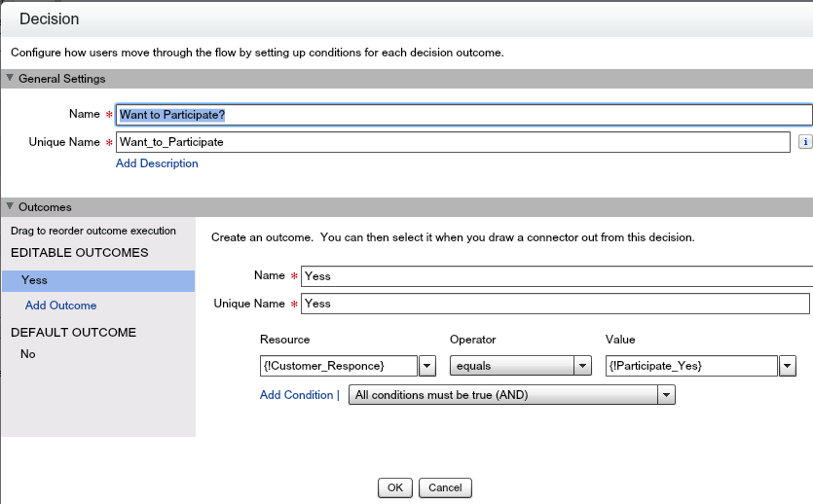Collapse the General Settings section
813x504 pixels.
coord(11,79)
